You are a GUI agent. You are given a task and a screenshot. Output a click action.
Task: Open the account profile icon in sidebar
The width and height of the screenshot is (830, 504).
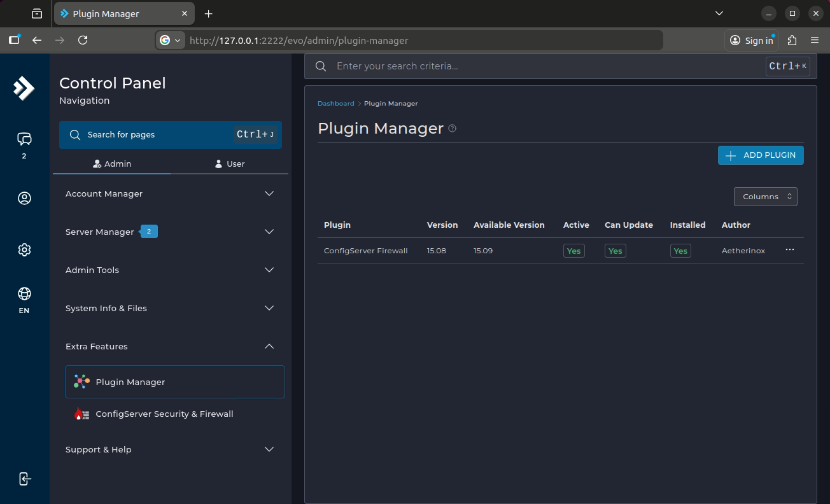click(24, 198)
